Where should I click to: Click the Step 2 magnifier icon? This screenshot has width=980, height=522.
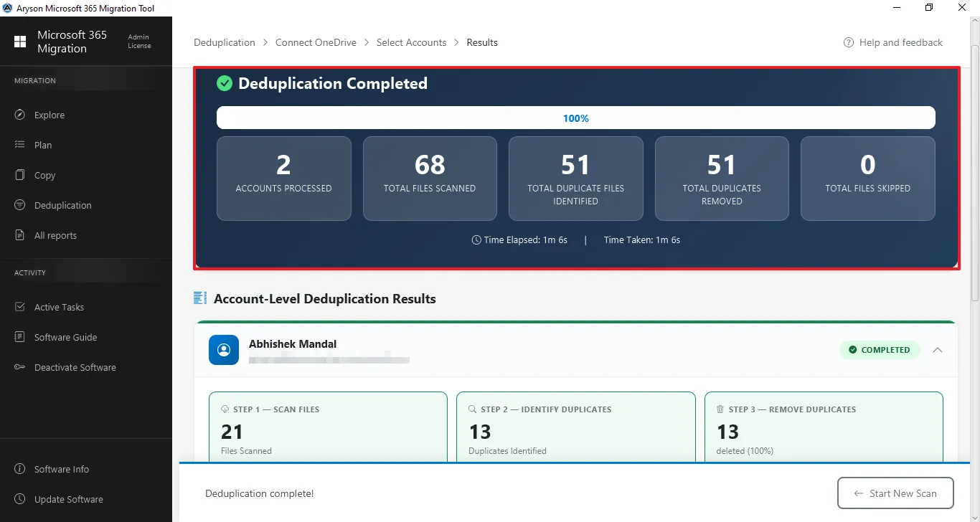473,409
